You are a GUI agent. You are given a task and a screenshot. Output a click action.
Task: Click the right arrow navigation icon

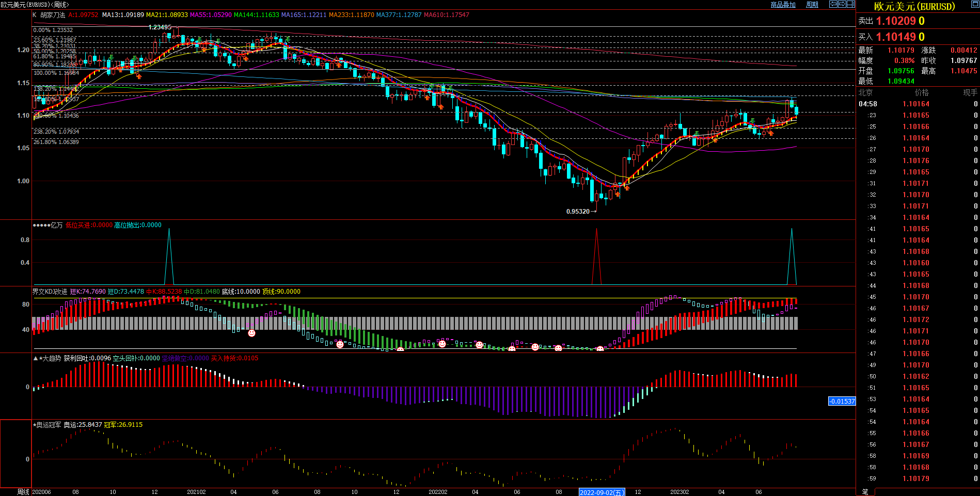click(x=842, y=4)
